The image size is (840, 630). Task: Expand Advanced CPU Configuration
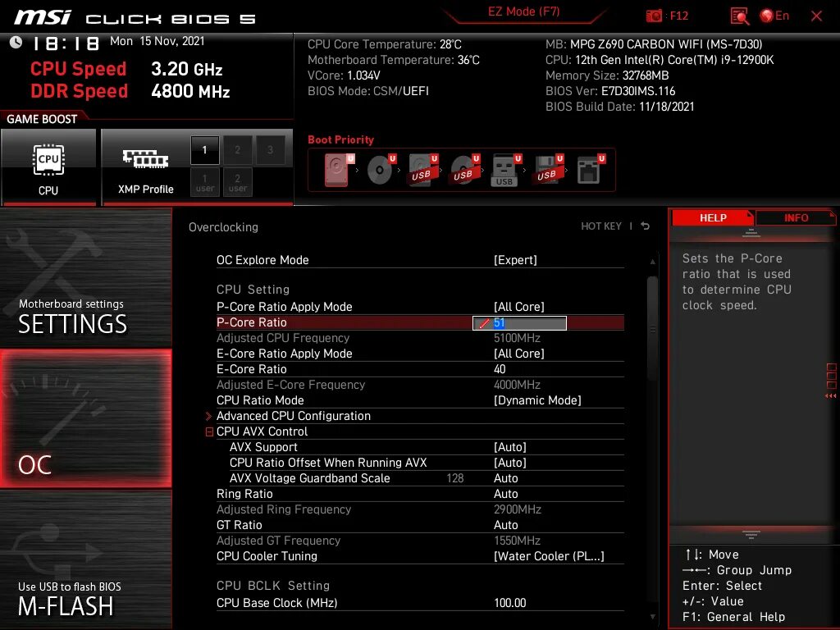[209, 416]
